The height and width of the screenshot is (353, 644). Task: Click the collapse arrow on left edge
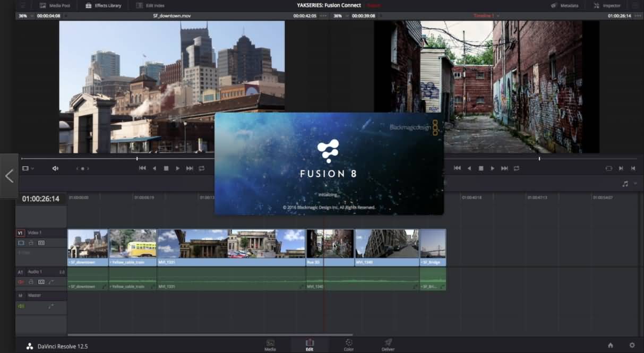coord(9,176)
